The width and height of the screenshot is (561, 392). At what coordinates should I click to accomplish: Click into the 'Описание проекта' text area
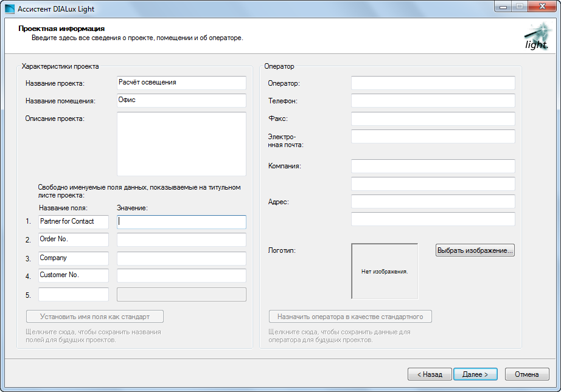[x=181, y=144]
